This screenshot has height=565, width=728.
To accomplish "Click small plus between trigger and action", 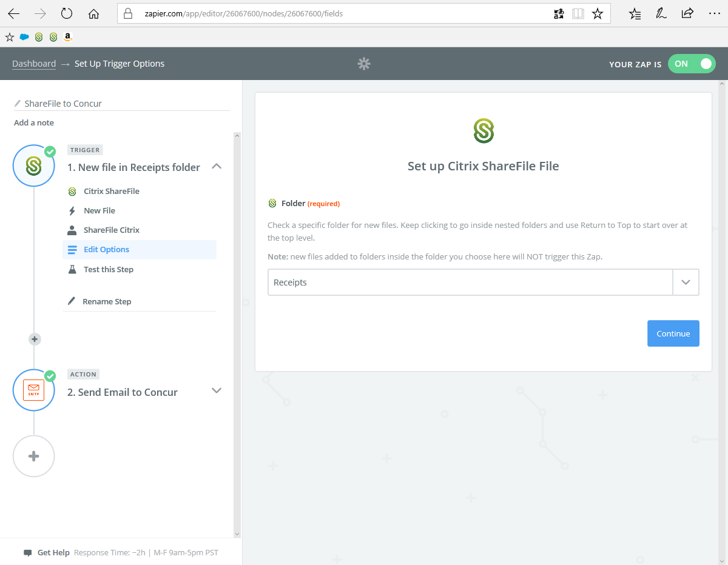I will (x=35, y=339).
